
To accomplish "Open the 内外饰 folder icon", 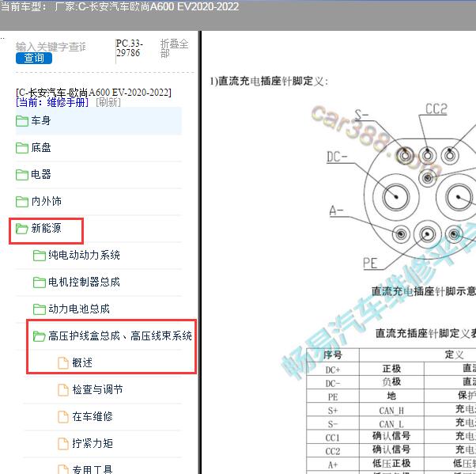I will click(x=22, y=201).
